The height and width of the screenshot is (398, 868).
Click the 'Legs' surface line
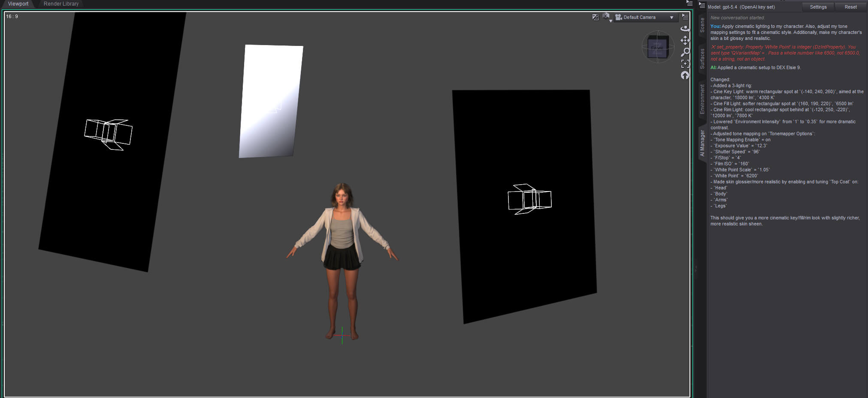719,206
